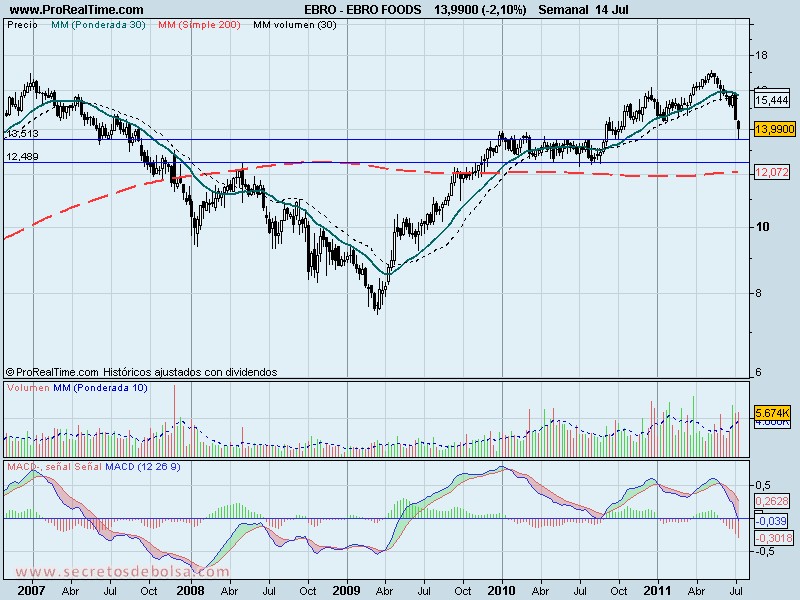Click the 10 price axis label

click(x=762, y=227)
